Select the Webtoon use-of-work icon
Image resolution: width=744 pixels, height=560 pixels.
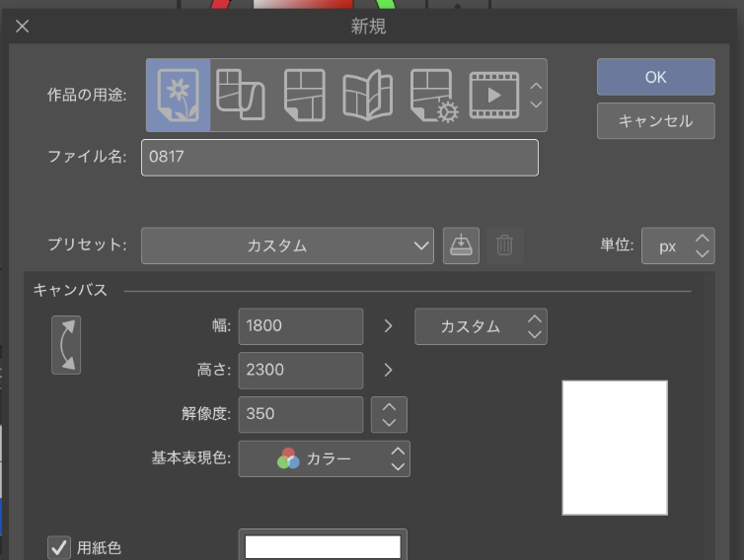[x=241, y=95]
